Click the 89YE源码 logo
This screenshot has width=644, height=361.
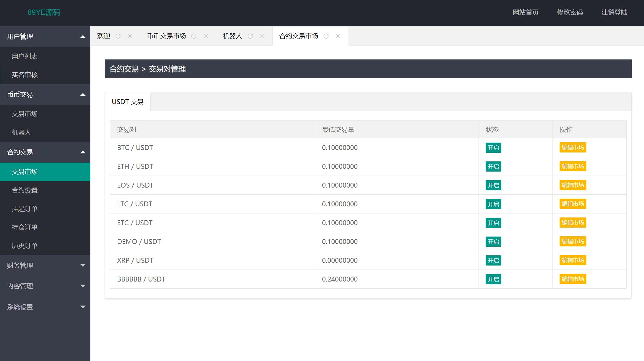[44, 12]
